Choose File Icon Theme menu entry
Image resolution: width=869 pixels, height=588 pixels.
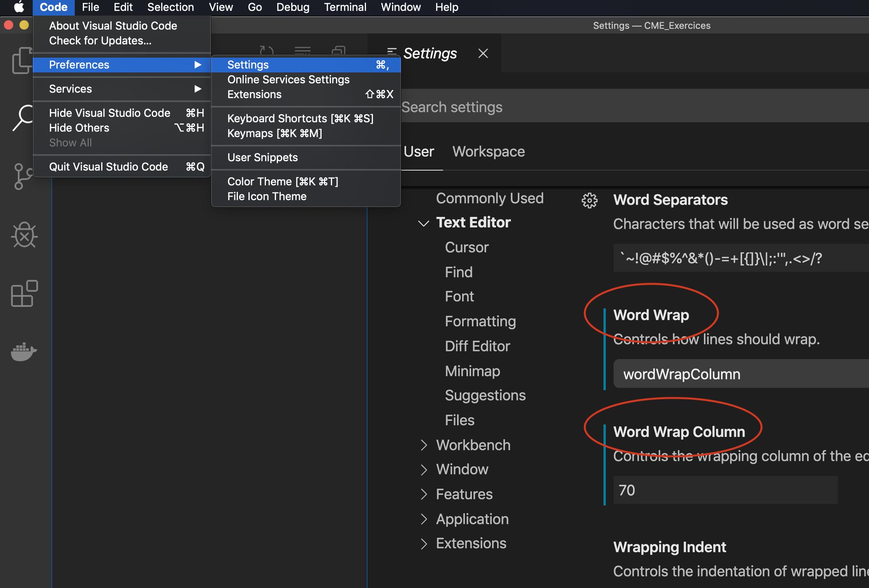[306, 196]
